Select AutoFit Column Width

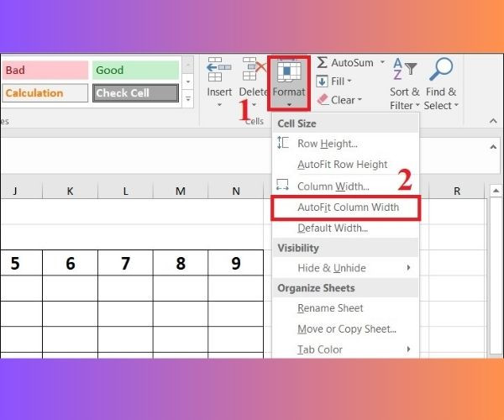(345, 207)
